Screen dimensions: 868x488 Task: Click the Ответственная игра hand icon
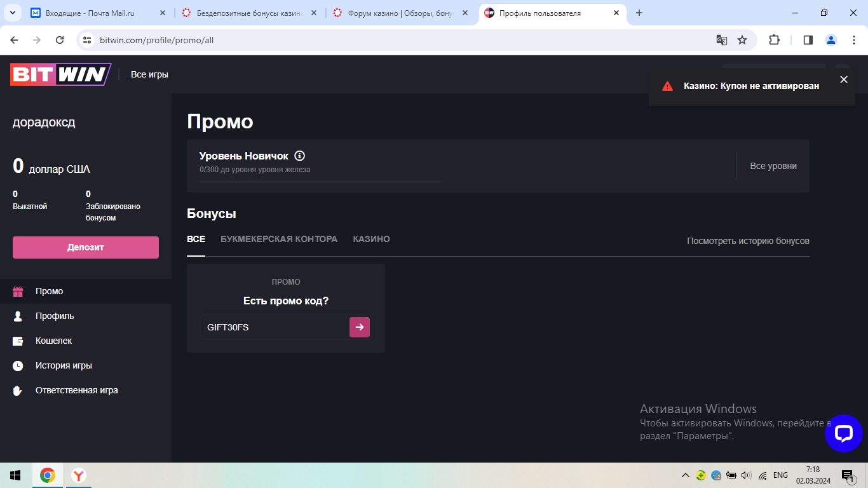coord(18,391)
